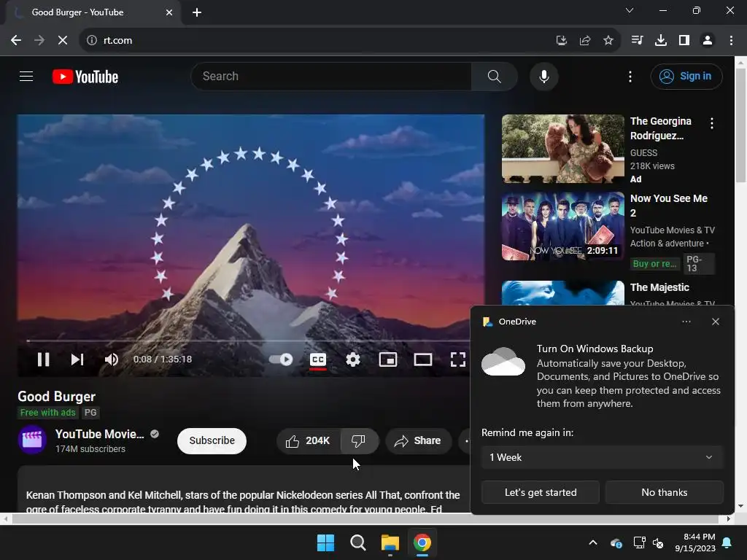747x560 pixels.
Task: Enter full screen mode
Action: point(458,359)
